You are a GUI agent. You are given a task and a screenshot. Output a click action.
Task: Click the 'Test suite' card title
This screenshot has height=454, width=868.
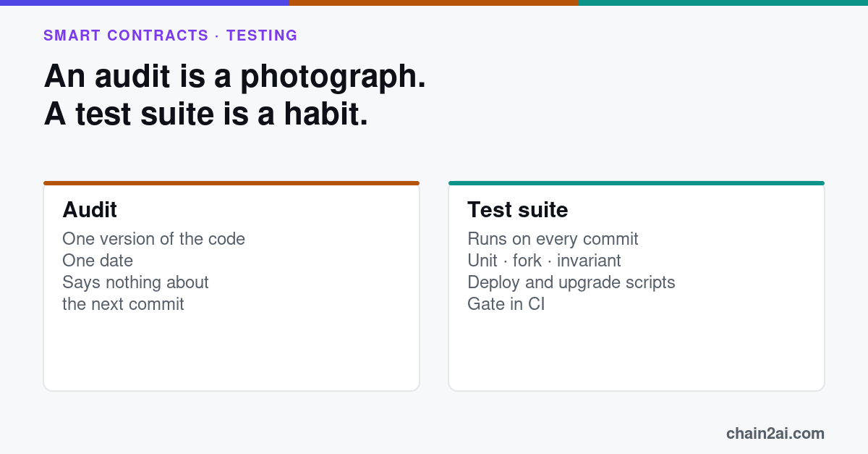pos(518,210)
